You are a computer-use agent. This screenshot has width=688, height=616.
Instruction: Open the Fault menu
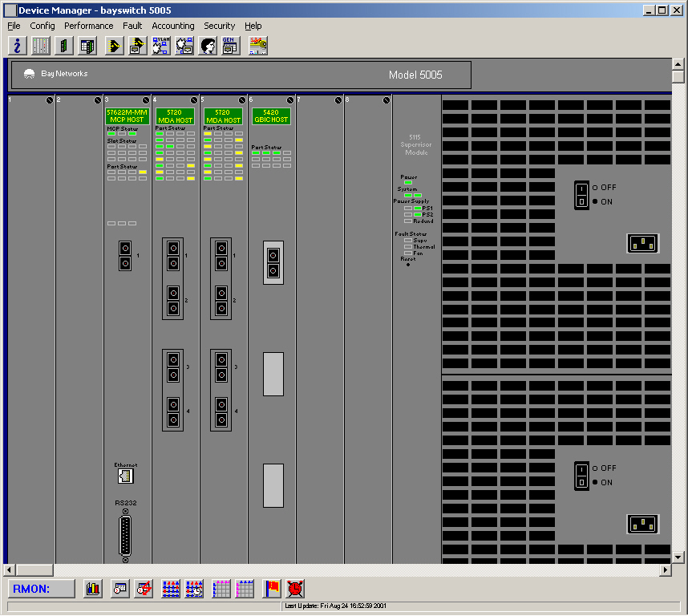132,26
